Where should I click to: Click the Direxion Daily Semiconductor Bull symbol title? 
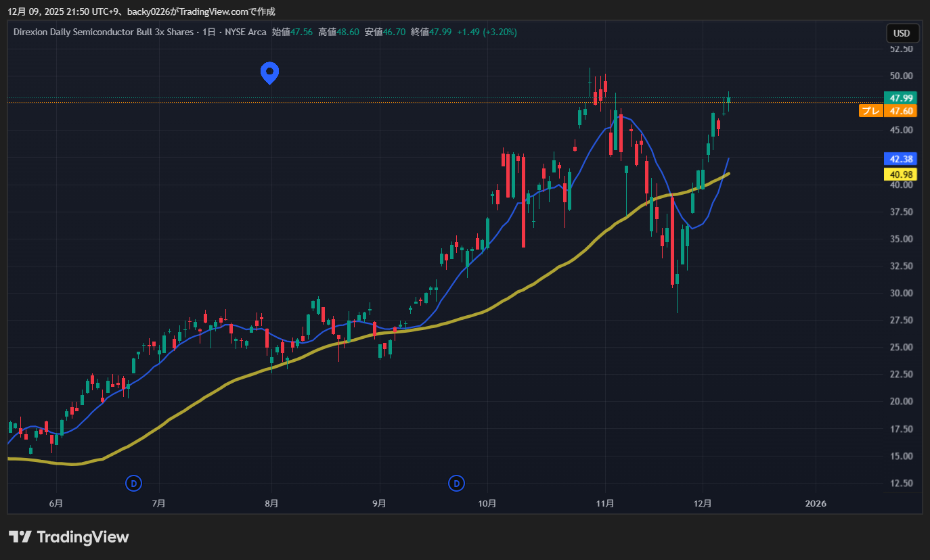click(104, 32)
